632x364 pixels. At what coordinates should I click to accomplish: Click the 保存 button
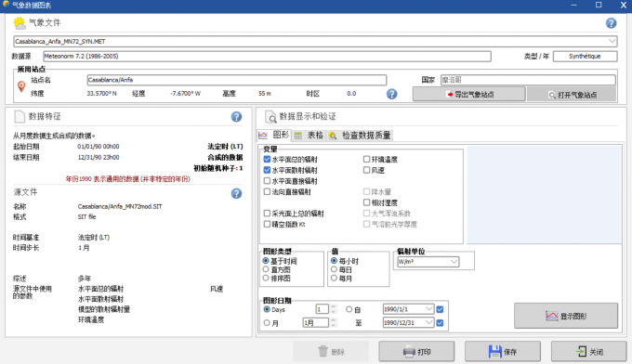[503, 352]
